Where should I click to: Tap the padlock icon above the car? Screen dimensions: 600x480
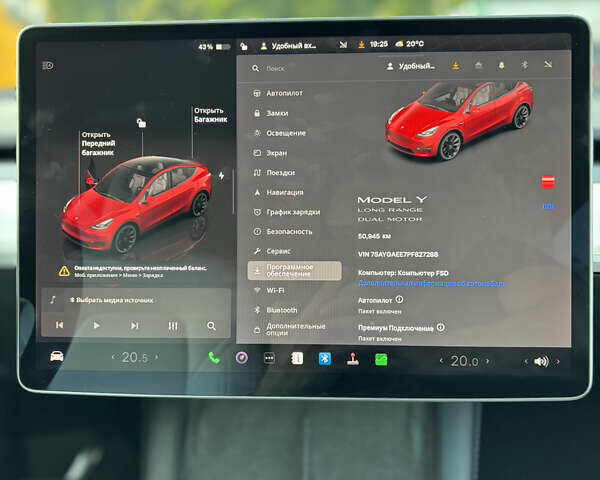(141, 123)
